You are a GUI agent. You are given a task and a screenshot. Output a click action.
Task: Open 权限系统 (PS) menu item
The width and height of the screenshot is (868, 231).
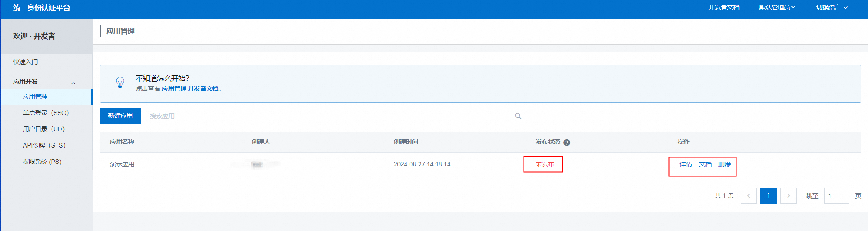point(42,162)
